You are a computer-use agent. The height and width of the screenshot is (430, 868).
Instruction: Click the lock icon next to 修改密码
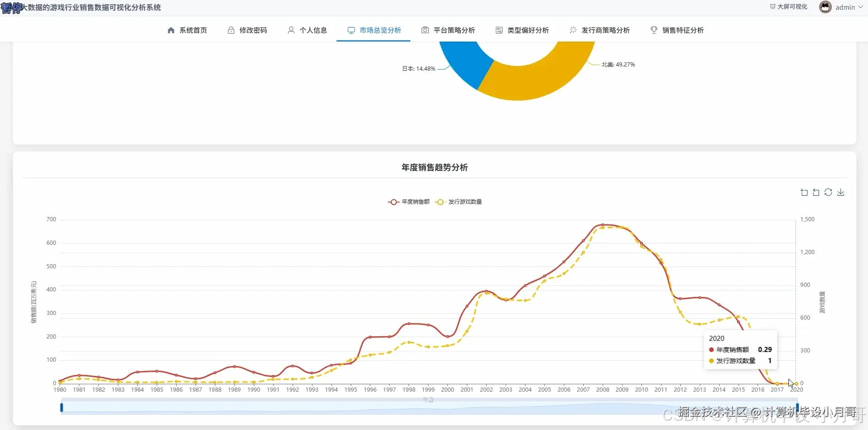231,30
